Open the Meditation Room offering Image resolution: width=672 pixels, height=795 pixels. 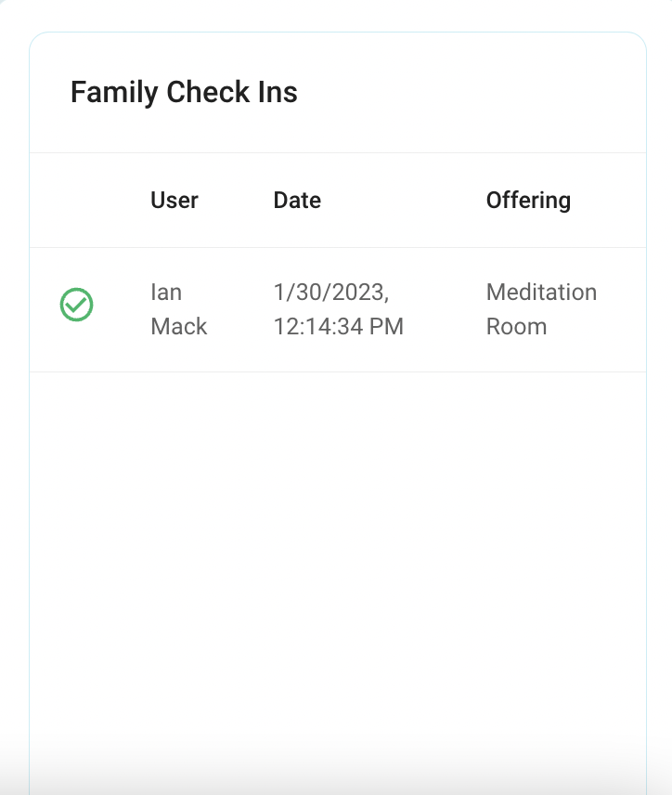click(541, 309)
